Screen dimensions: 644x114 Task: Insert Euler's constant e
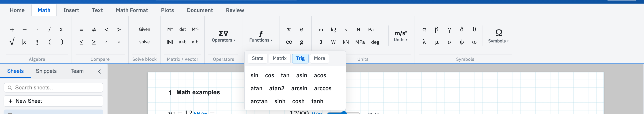coord(301,30)
